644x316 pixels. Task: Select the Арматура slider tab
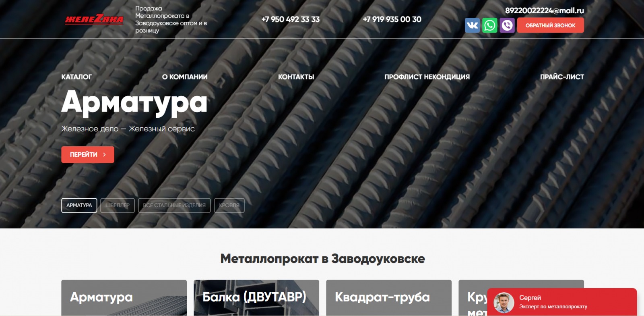pyautogui.click(x=79, y=206)
